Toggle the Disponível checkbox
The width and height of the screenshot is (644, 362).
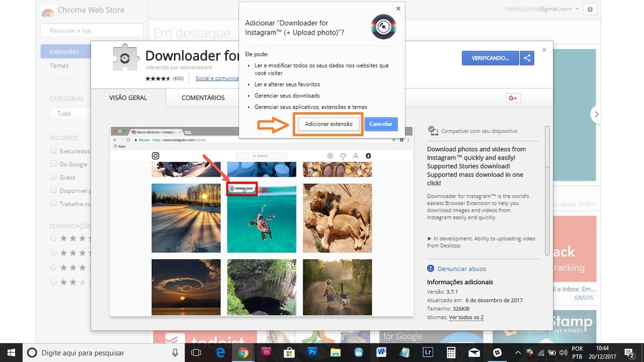(54, 190)
